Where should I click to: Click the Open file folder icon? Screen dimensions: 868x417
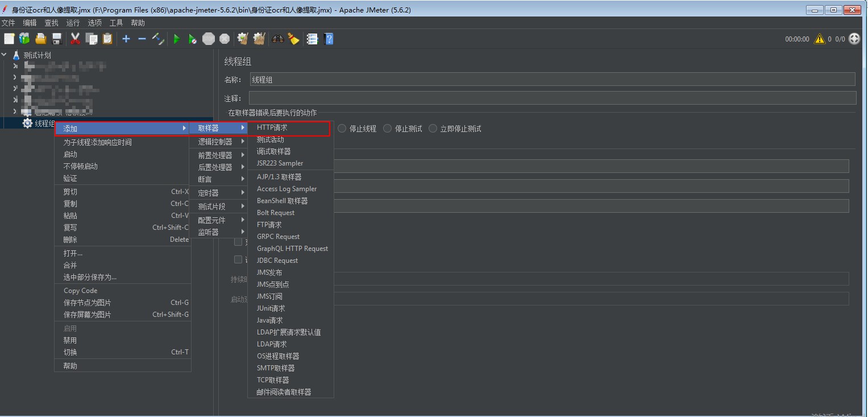pyautogui.click(x=40, y=39)
